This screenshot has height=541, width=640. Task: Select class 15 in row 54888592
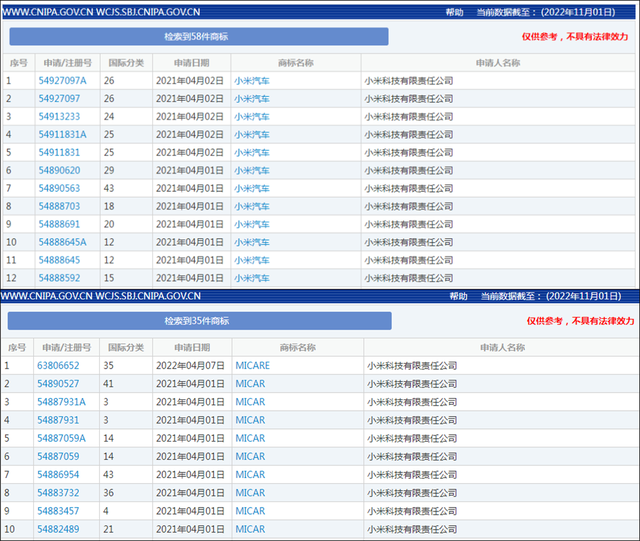pyautogui.click(x=109, y=278)
